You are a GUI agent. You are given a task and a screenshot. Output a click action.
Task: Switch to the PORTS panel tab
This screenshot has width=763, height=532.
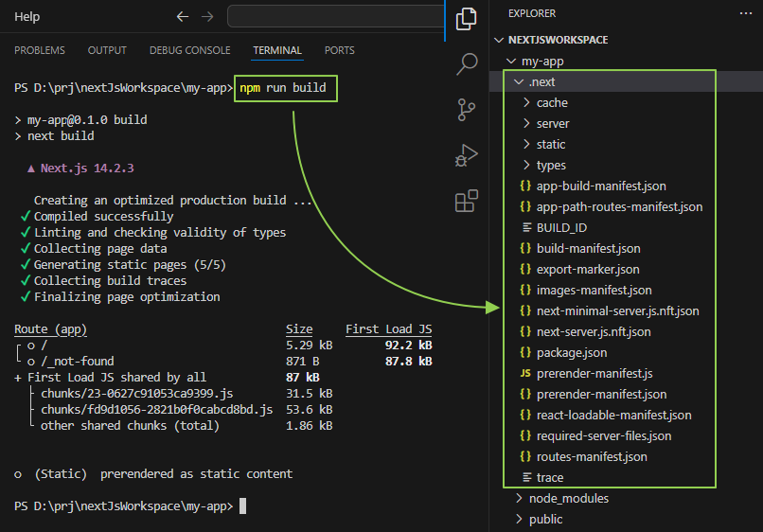[339, 50]
